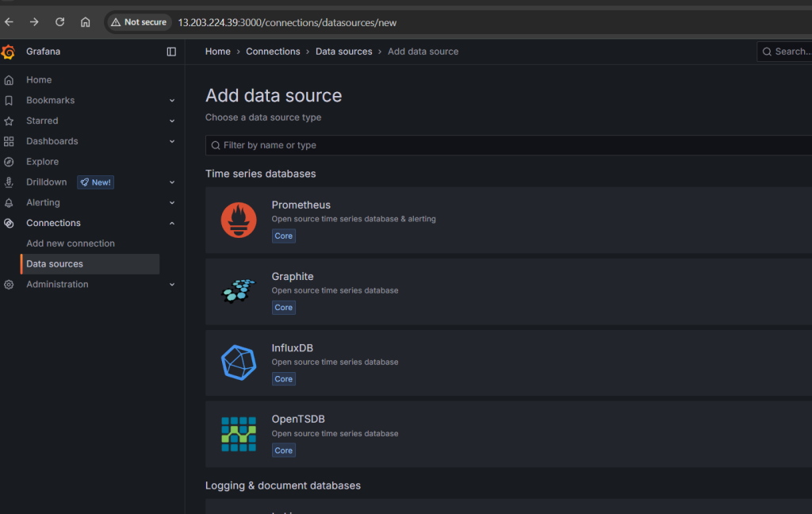This screenshot has width=812, height=514.
Task: Click the top-right Search magnifier icon
Action: point(767,52)
